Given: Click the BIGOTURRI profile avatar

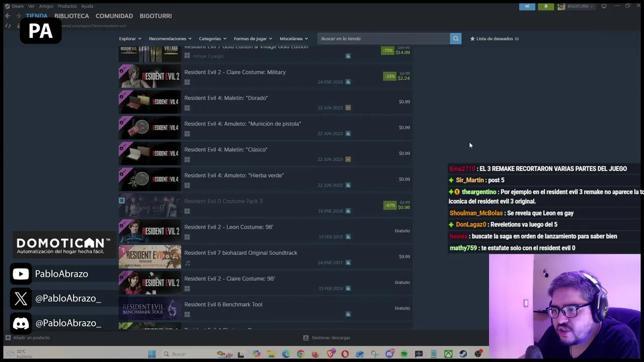Looking at the screenshot, I should tap(561, 7).
